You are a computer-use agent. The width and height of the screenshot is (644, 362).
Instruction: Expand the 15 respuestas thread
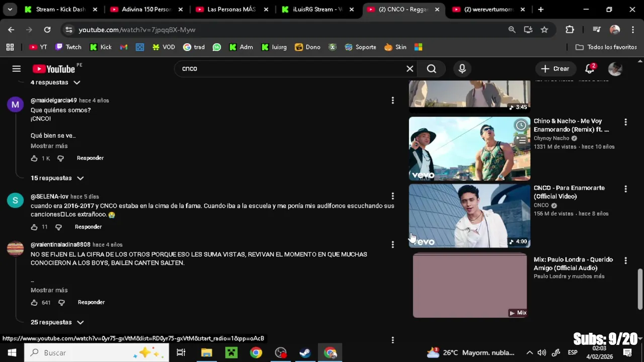click(x=57, y=178)
